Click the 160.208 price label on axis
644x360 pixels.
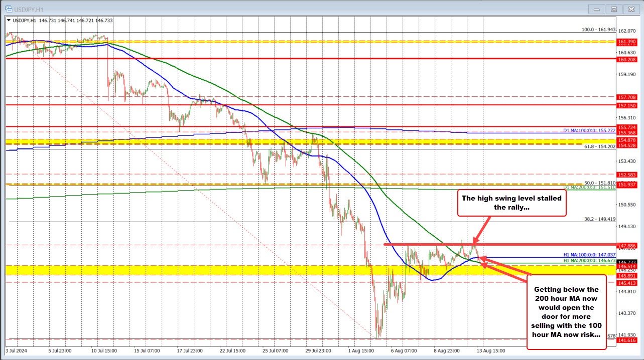626,59
